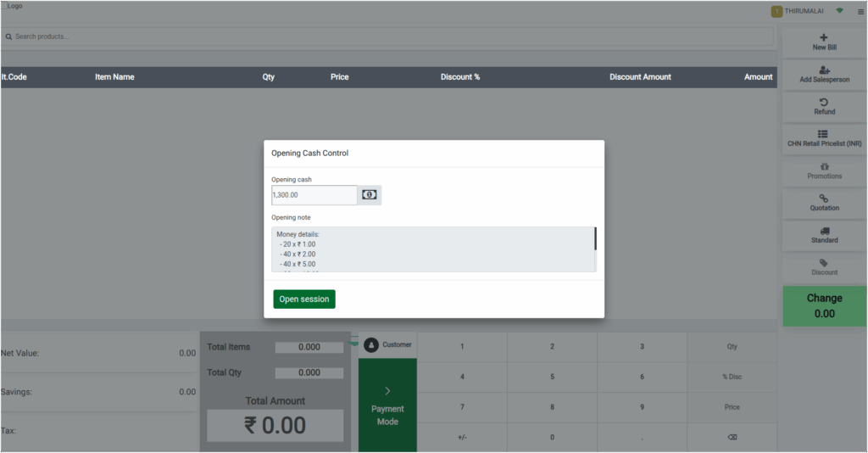
Task: Start a New Bill
Action: [x=824, y=42]
